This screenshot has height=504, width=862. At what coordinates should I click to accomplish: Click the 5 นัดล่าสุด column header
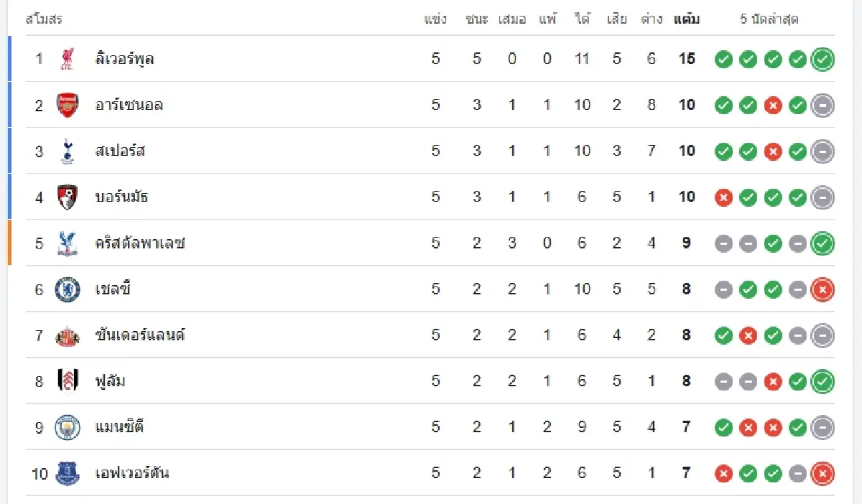coord(769,19)
